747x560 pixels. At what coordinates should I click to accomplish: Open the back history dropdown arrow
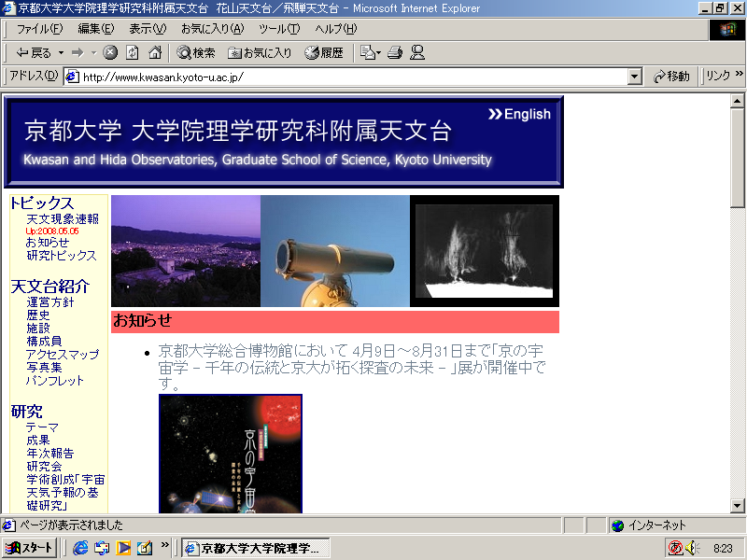61,53
